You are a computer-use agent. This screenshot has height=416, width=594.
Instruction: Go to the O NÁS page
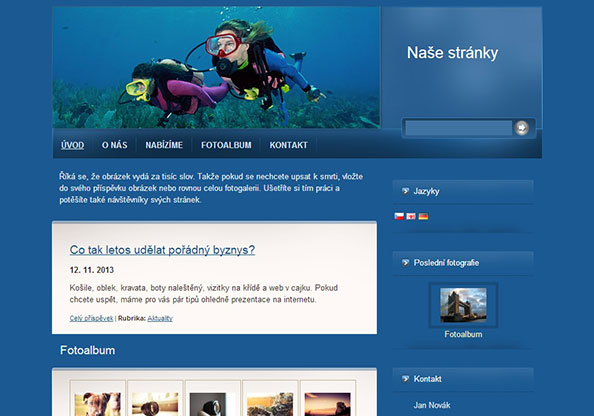click(114, 145)
